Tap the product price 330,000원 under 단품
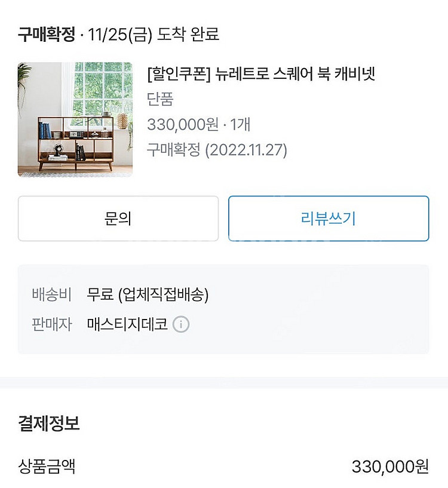 [x=182, y=124]
